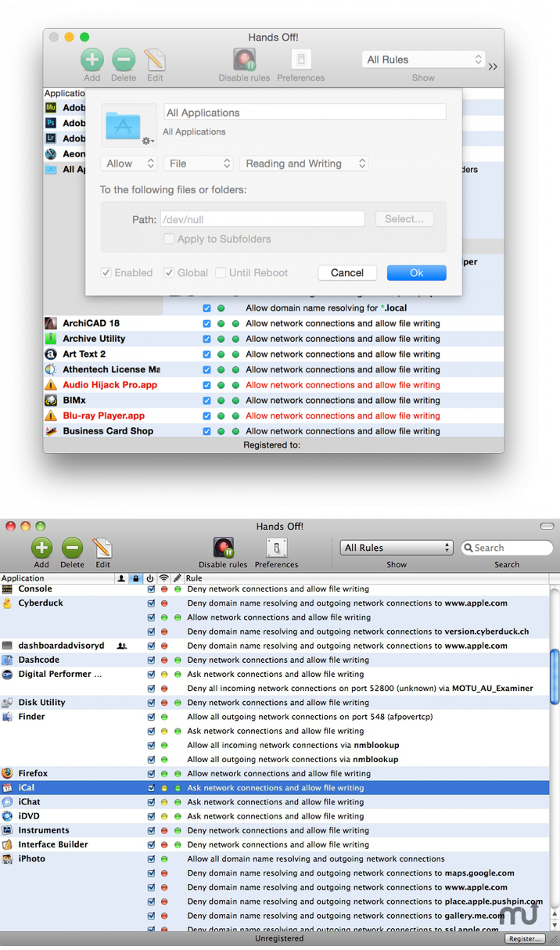Open the Allow action dropdown

[129, 164]
